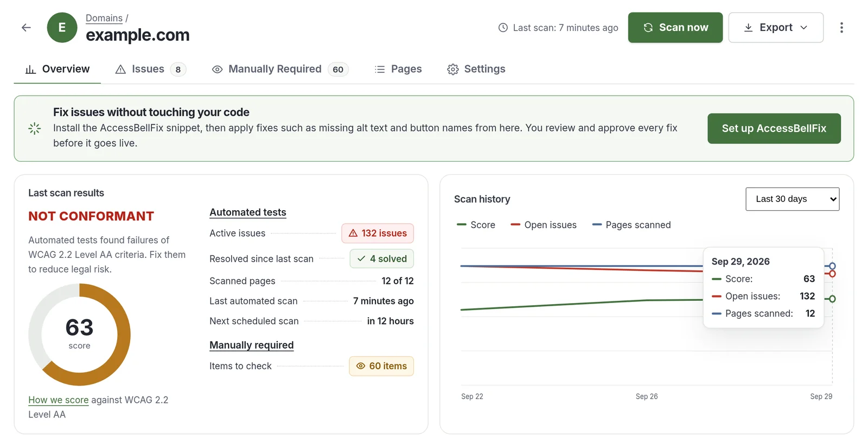Click the clock icon beside Last scan
Image resolution: width=868 pixels, height=448 pixels.
point(503,28)
